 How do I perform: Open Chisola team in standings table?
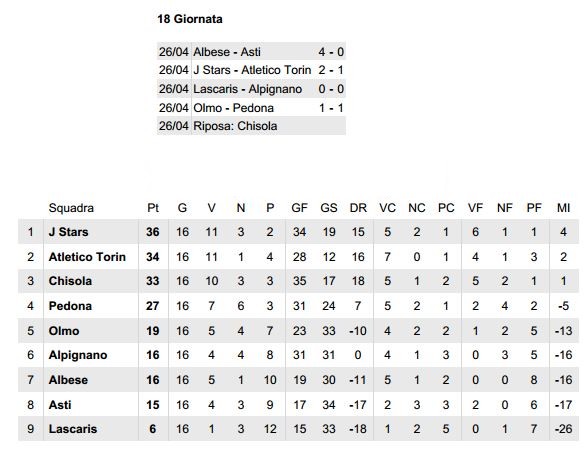point(70,281)
